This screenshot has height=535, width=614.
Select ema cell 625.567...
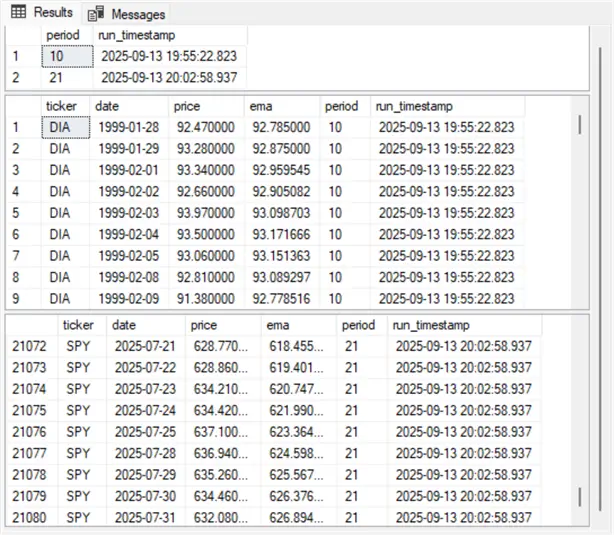(299, 475)
